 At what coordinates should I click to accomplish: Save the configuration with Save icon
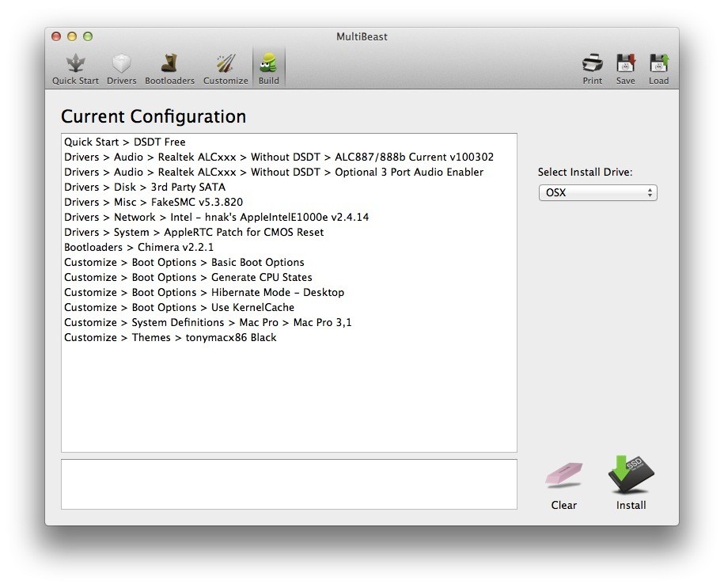tap(626, 68)
